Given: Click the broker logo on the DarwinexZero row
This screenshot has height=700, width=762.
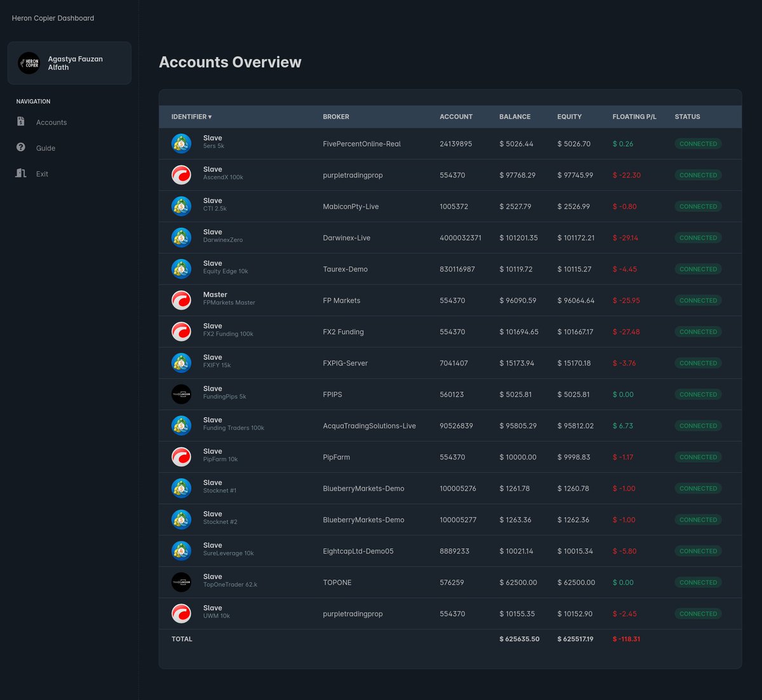Looking at the screenshot, I should (181, 237).
